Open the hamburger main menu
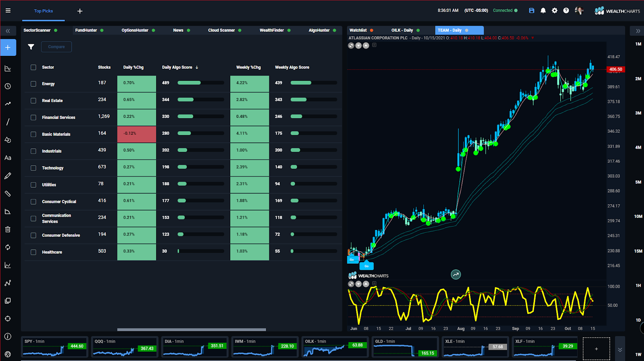The image size is (644, 361). pyautogui.click(x=8, y=10)
